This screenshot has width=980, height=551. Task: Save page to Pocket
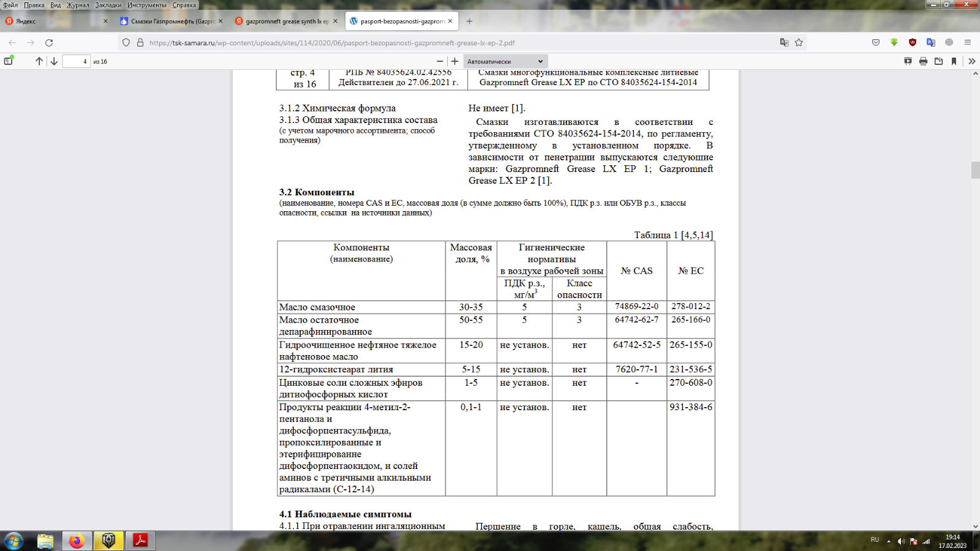click(876, 43)
